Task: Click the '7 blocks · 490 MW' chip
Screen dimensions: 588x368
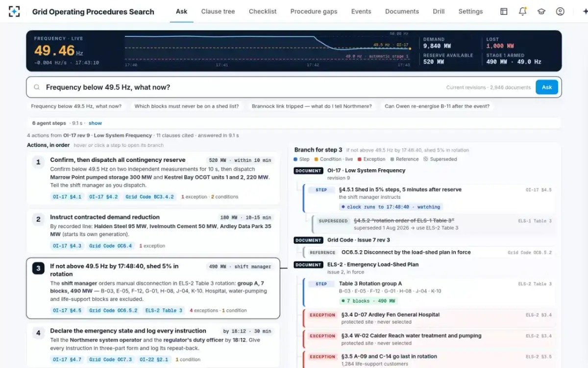Action: [x=368, y=301]
